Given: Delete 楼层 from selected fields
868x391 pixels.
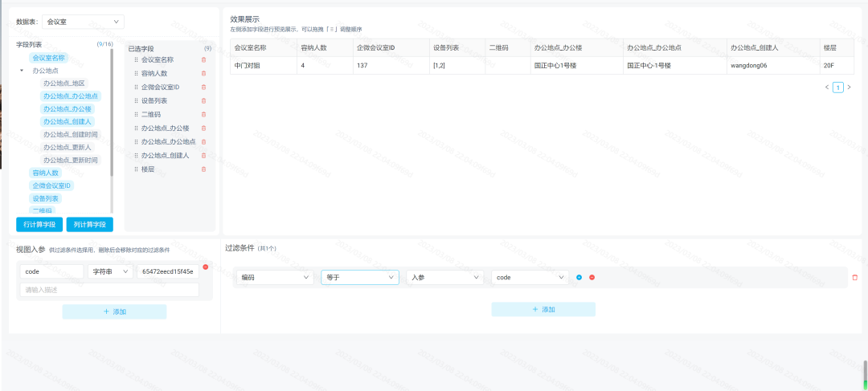Looking at the screenshot, I should pyautogui.click(x=203, y=169).
